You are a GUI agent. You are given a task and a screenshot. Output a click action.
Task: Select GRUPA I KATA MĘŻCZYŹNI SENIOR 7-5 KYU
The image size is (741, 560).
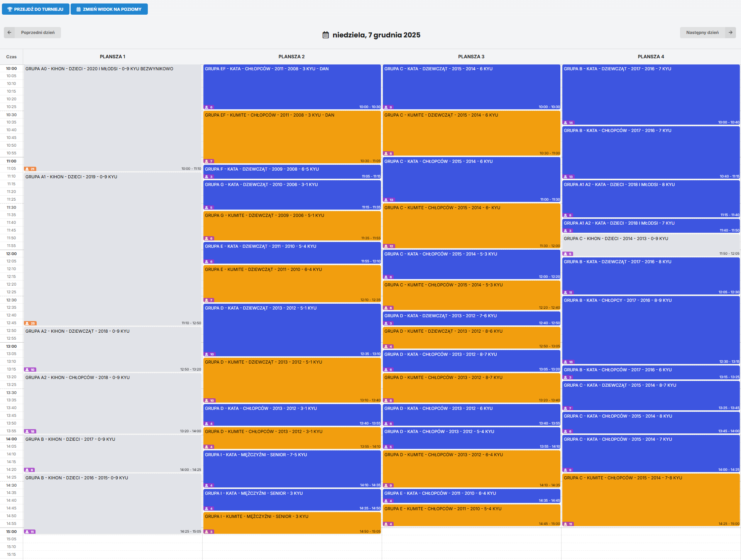click(x=292, y=469)
